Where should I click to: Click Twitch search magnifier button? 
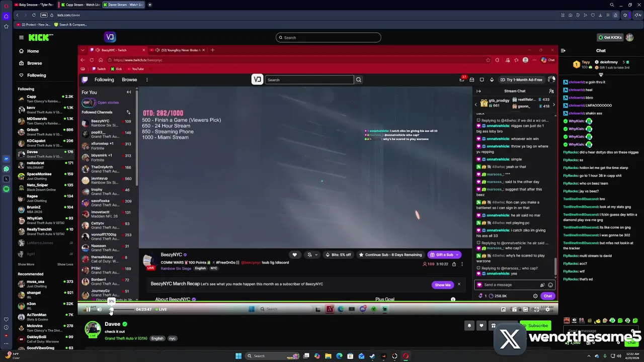(359, 79)
